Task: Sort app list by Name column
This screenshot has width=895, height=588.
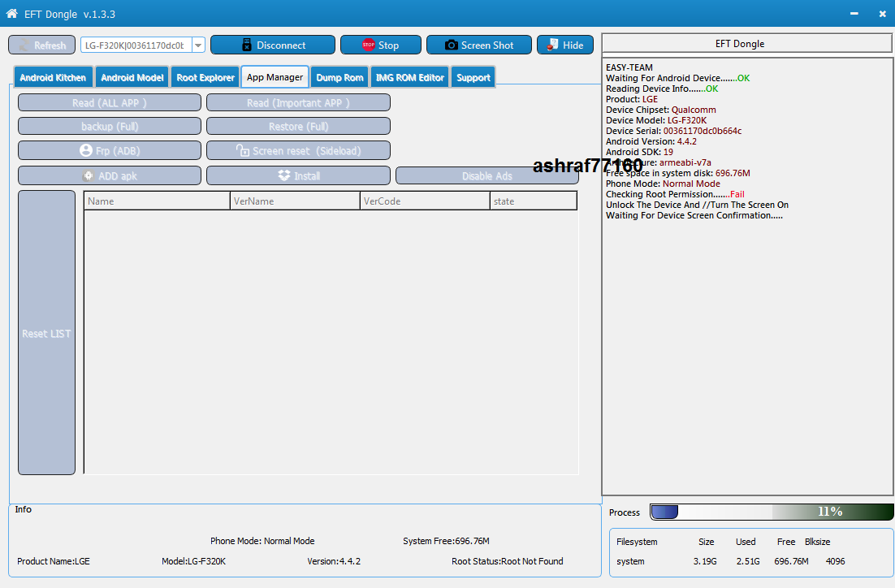Action: [157, 201]
